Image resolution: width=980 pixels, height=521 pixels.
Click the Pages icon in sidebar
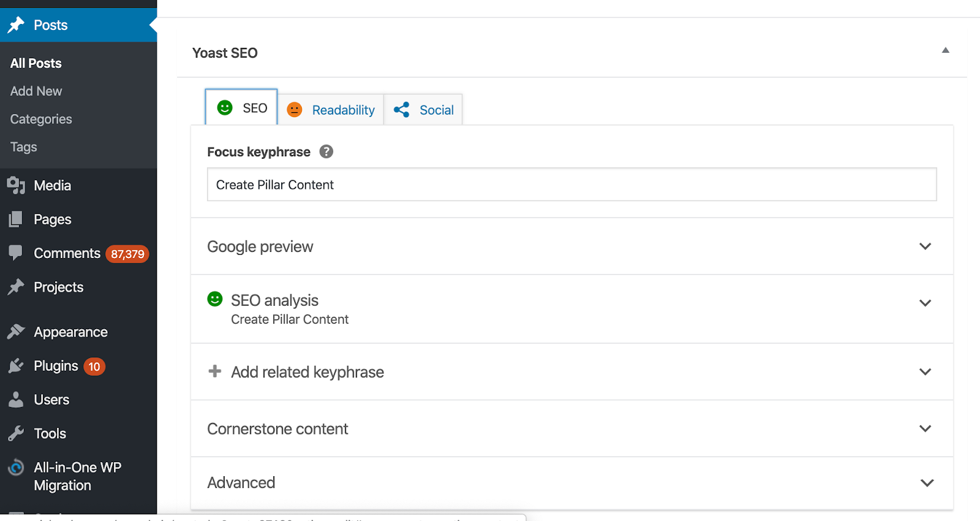click(16, 219)
